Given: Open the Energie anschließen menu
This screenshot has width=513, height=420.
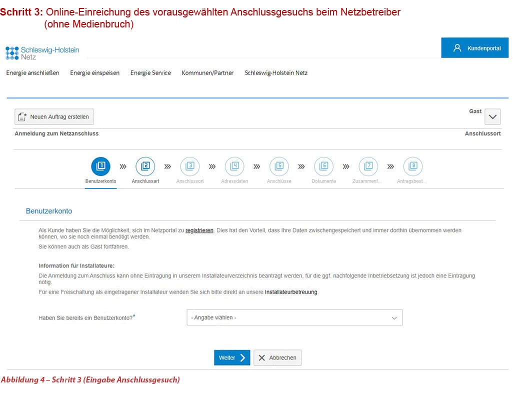Looking at the screenshot, I should 32,73.
